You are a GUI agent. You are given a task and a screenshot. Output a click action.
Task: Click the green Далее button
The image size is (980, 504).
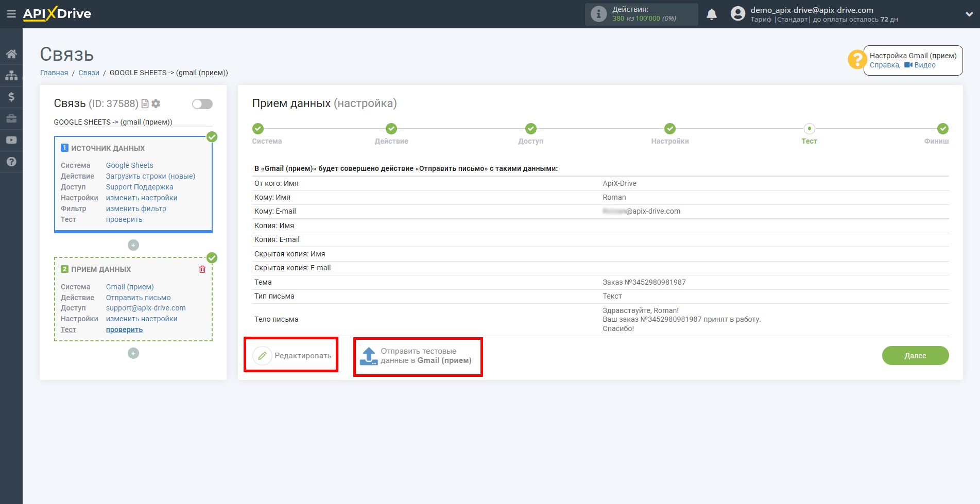[x=915, y=356]
